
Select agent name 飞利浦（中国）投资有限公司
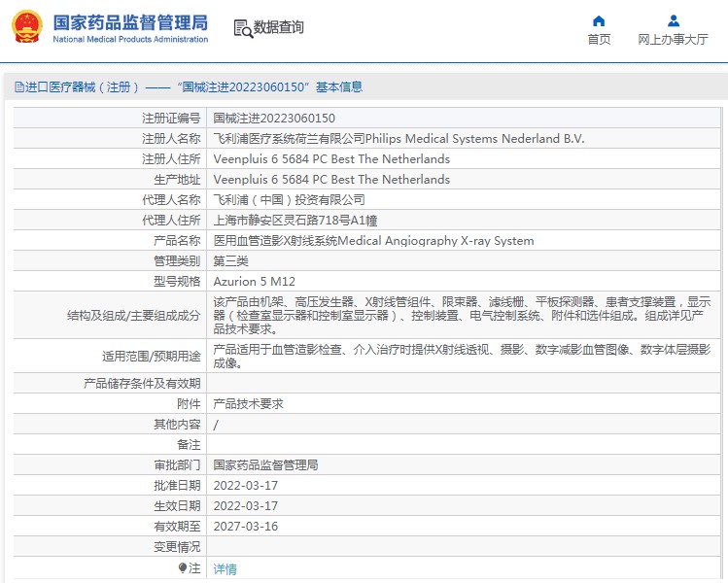point(289,200)
